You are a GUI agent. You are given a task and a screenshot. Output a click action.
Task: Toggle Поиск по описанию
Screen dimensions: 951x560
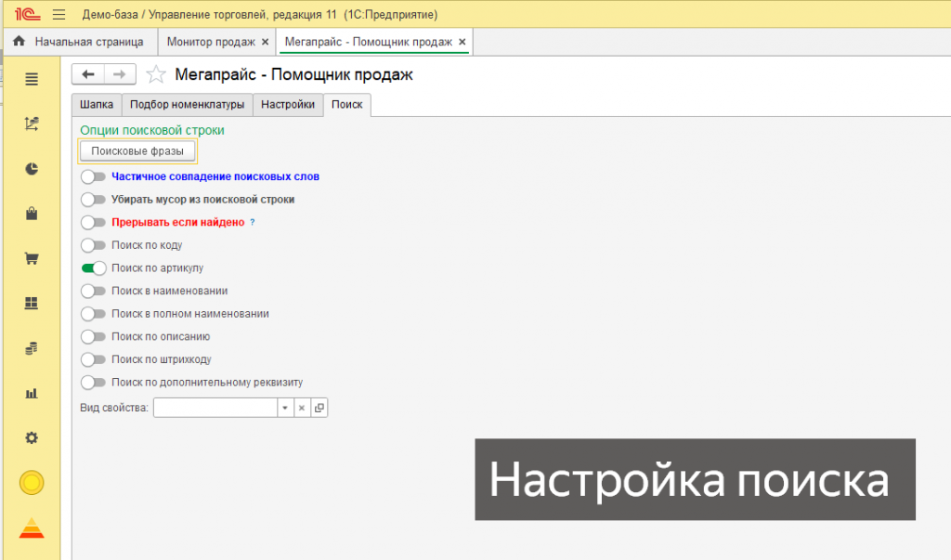point(94,337)
